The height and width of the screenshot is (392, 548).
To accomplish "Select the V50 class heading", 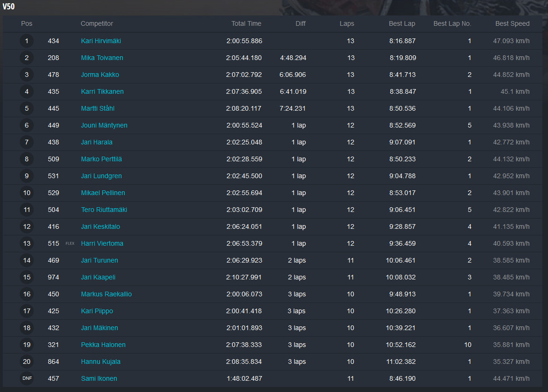I will 8,6.
